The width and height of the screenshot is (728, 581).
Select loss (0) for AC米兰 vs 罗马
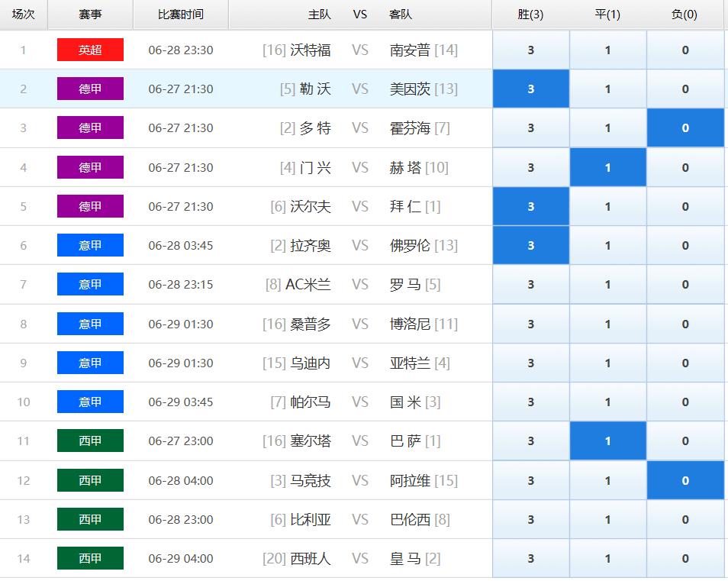click(685, 284)
